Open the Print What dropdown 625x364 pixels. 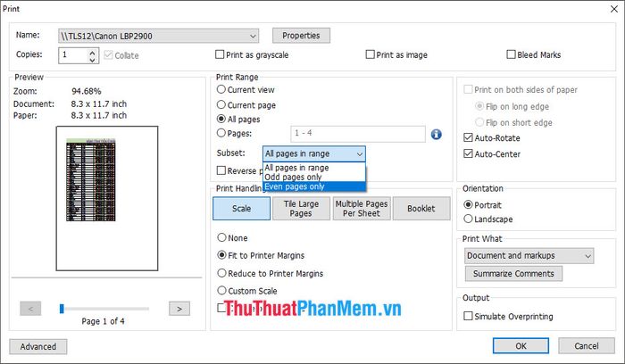pos(529,256)
